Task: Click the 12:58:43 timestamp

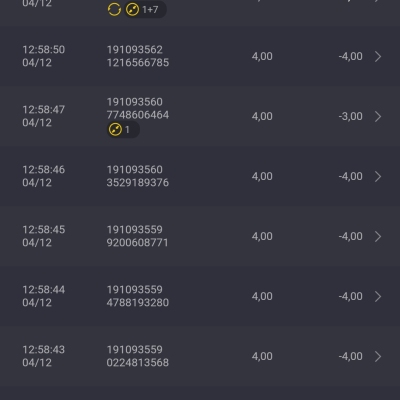Action: pyautogui.click(x=44, y=350)
